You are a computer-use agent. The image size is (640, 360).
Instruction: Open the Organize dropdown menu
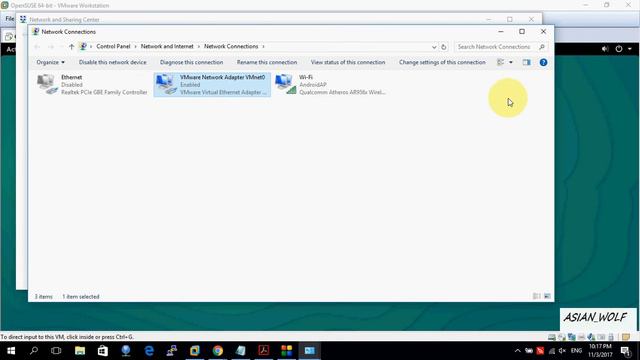click(x=51, y=62)
